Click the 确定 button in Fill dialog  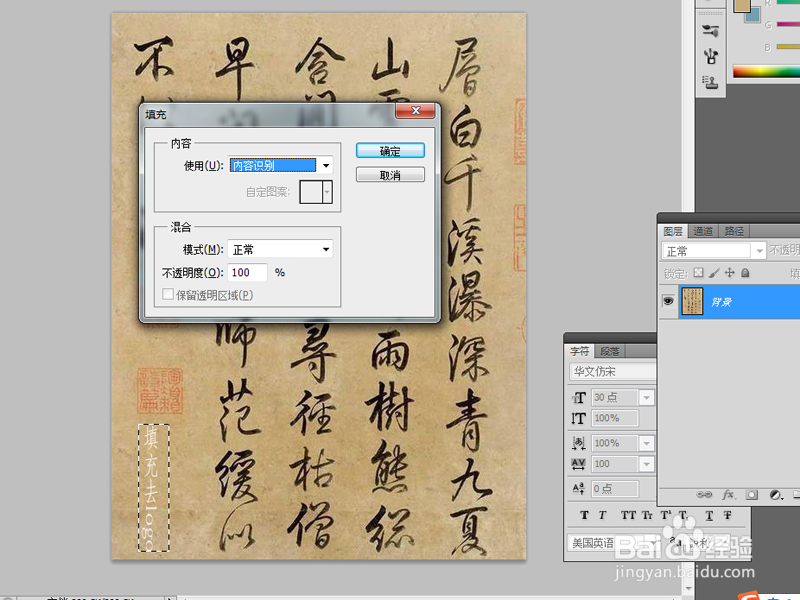point(390,151)
